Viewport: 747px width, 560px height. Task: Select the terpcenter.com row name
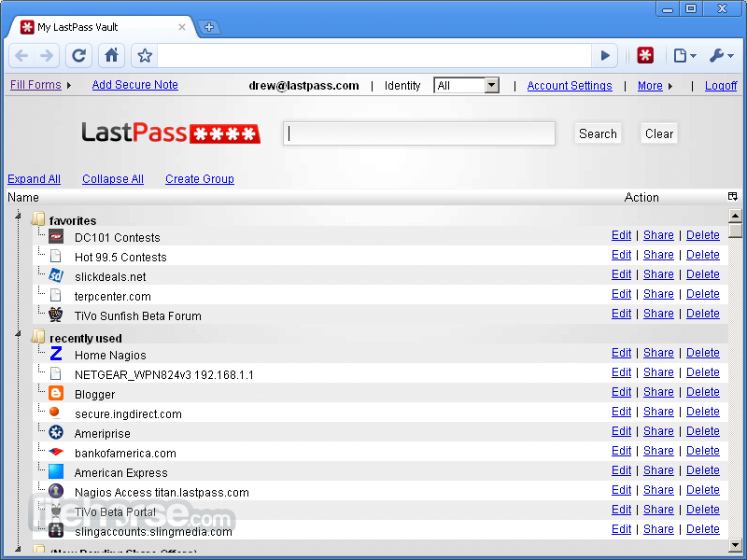coord(112,297)
